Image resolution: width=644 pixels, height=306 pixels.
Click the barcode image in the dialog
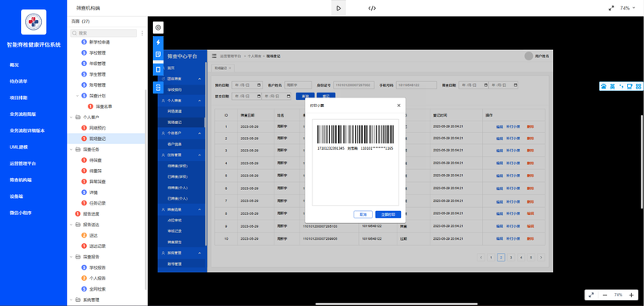355,134
